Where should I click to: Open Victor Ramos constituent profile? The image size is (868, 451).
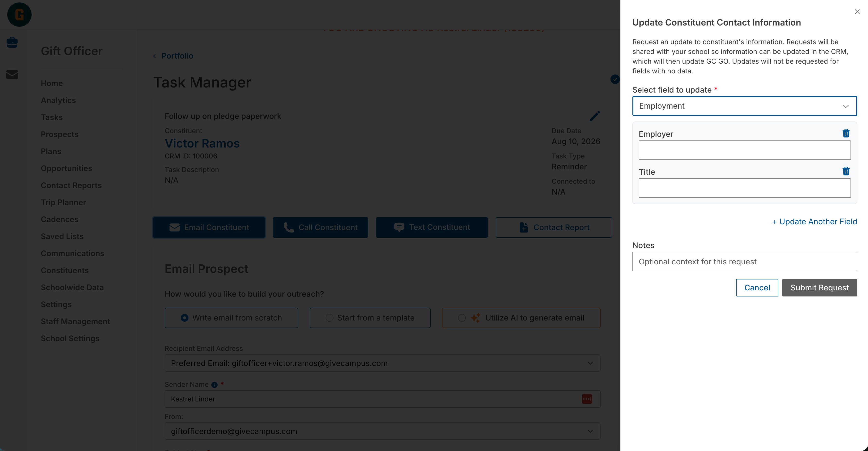click(x=202, y=143)
